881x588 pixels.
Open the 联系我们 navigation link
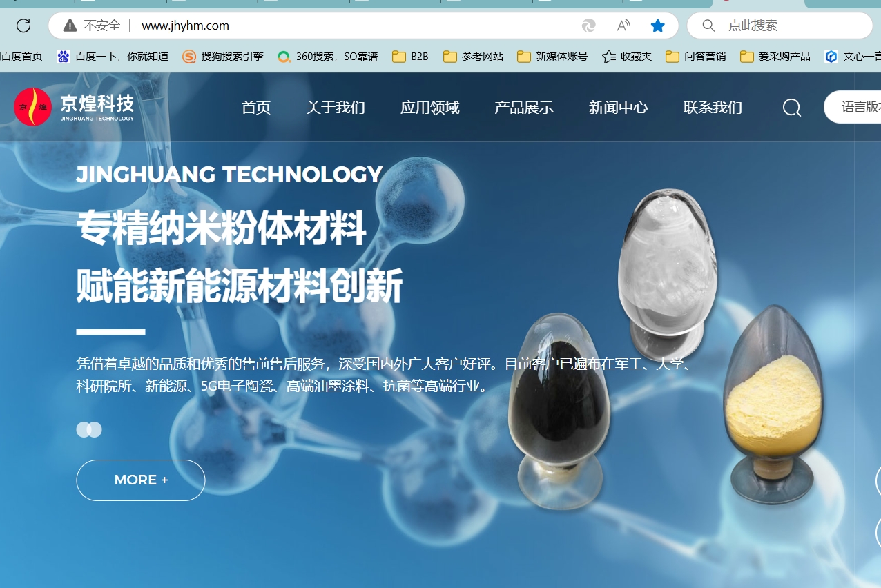(x=713, y=108)
